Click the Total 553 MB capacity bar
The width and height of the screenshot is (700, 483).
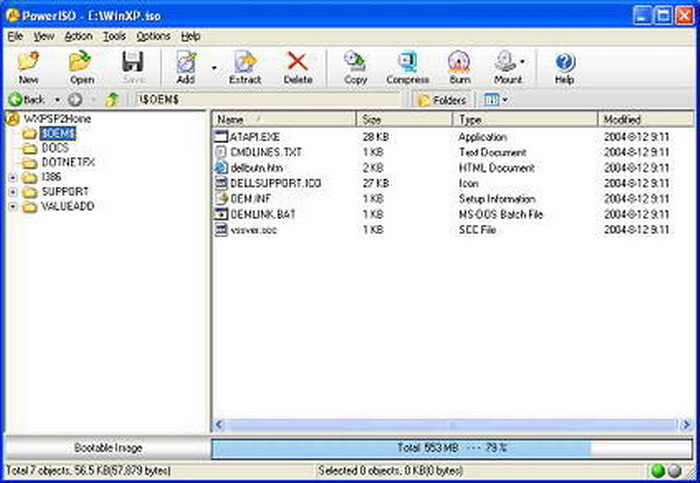pyautogui.click(x=452, y=448)
